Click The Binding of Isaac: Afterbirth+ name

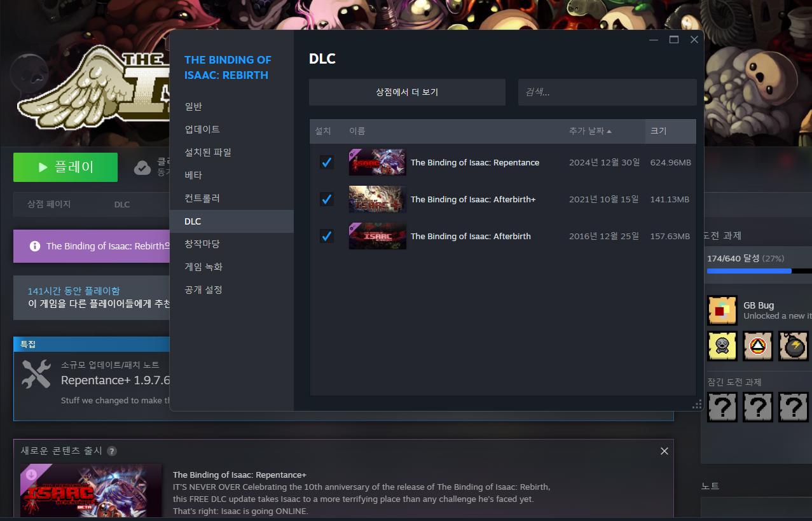tap(473, 199)
